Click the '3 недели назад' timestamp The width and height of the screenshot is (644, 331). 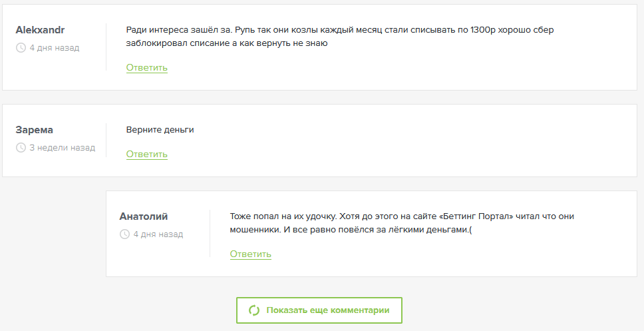[x=62, y=148]
